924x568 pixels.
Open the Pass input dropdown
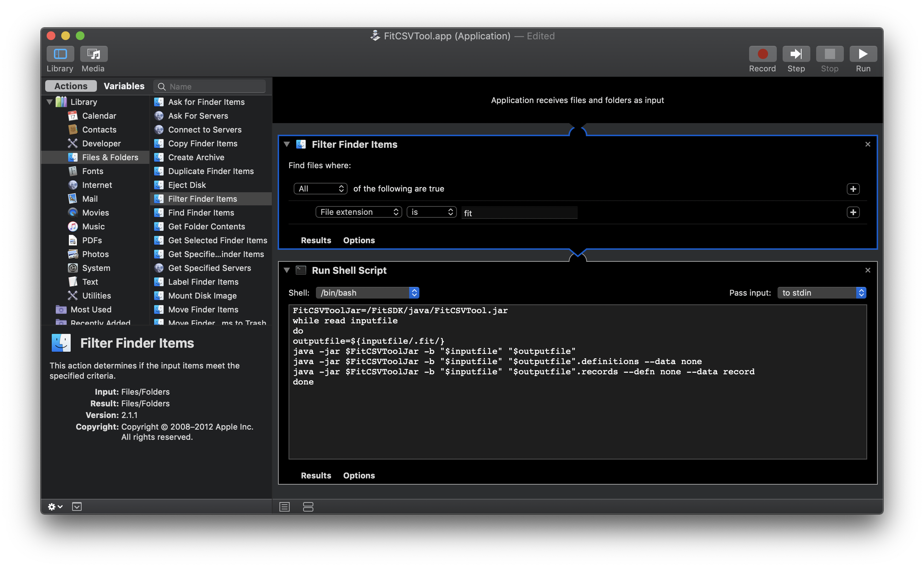tap(822, 293)
